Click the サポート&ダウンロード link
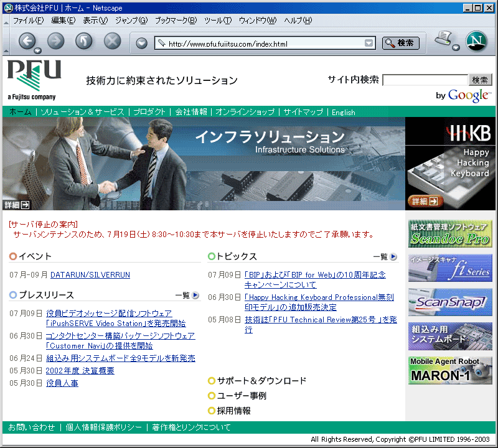Screen dimensions: 498x448 point(261,380)
